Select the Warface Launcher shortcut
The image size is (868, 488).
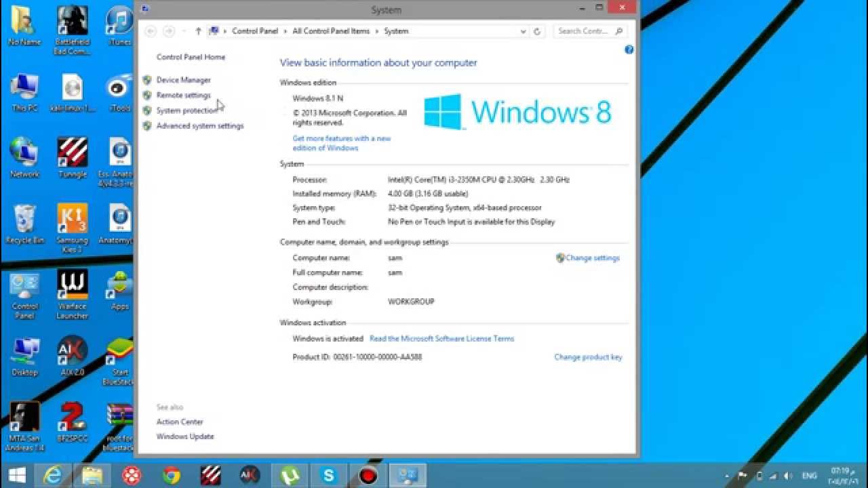(73, 295)
